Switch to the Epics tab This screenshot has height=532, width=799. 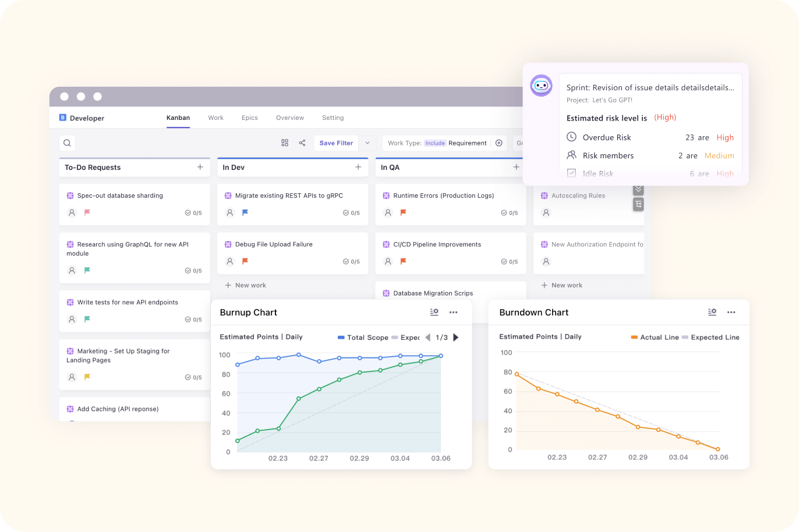tap(249, 118)
